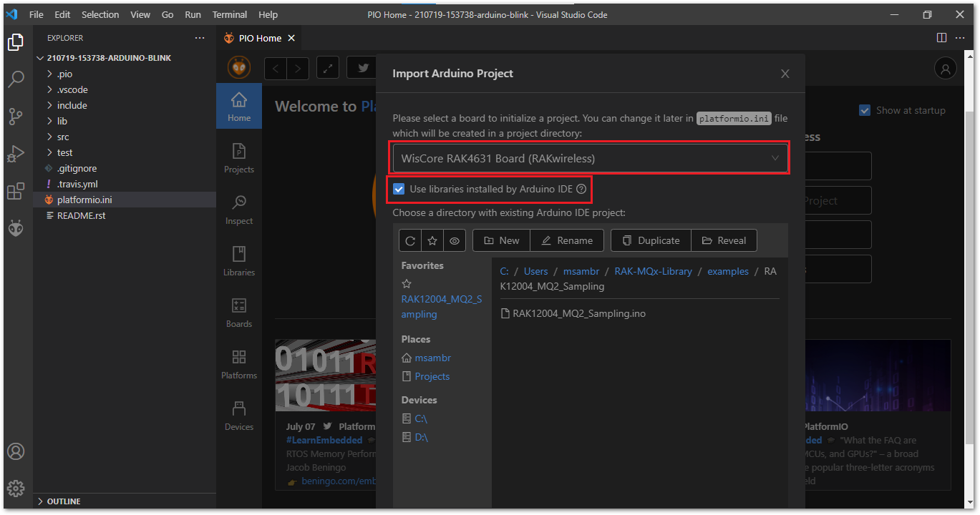This screenshot has width=980, height=515.
Task: Open the Help menu
Action: coord(268,14)
